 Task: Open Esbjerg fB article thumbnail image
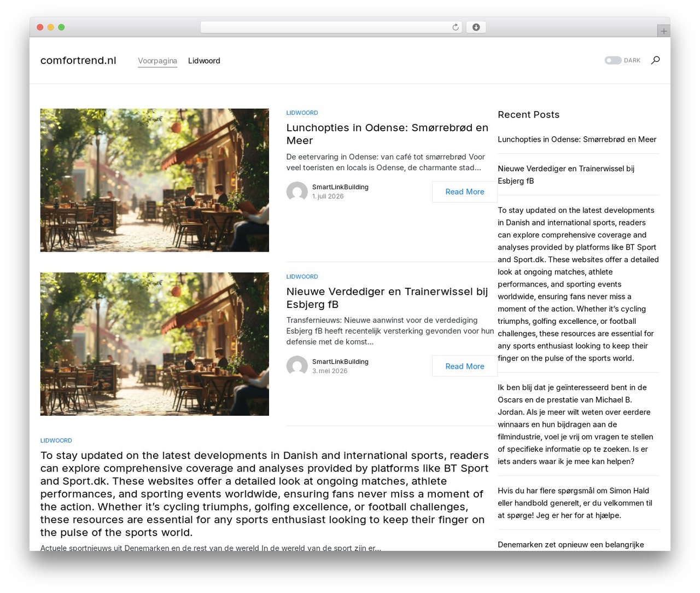[x=155, y=344]
